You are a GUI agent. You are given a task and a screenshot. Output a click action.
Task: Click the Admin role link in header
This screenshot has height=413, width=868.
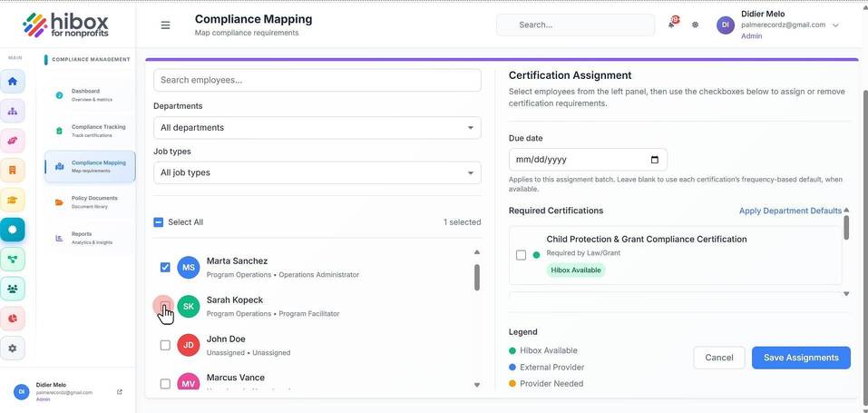click(751, 36)
